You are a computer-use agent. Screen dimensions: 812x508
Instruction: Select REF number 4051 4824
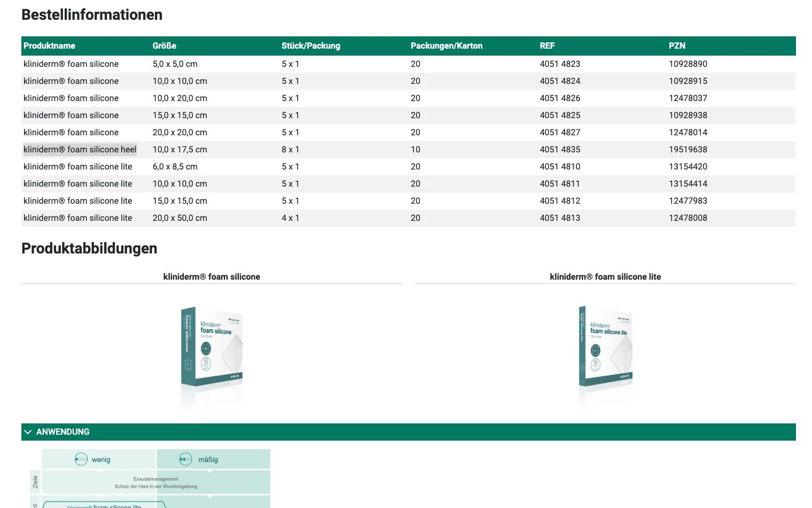click(x=560, y=81)
